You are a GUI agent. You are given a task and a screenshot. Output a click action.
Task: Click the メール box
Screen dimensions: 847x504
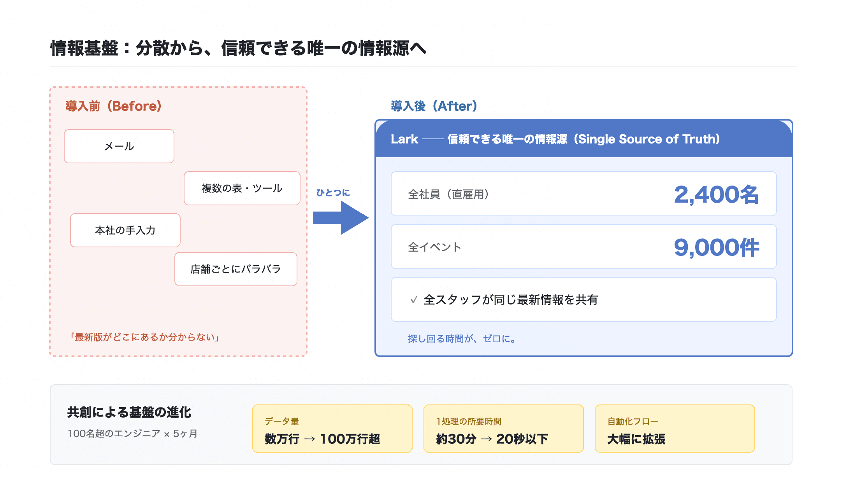click(x=119, y=146)
